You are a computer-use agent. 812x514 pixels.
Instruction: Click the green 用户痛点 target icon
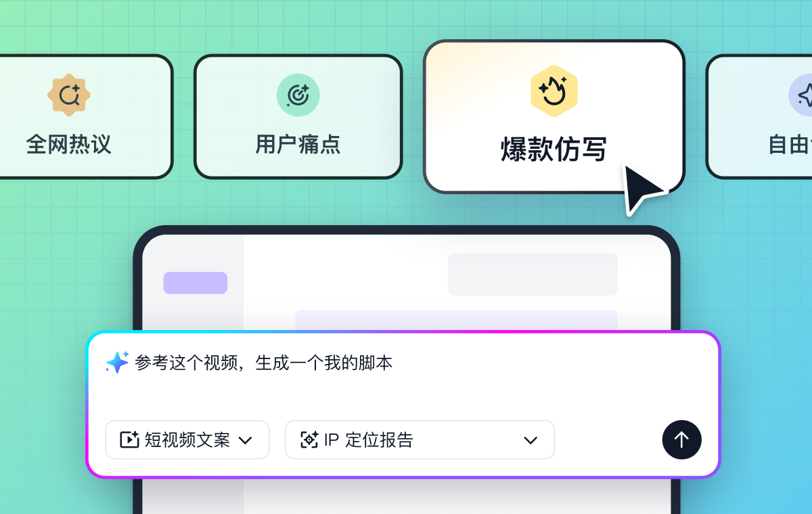coord(298,95)
